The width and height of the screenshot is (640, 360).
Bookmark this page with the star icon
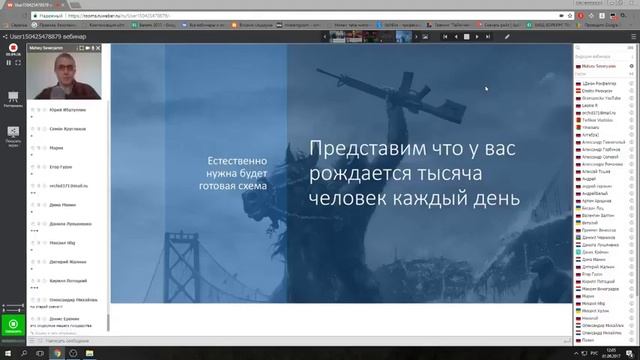click(x=570, y=16)
